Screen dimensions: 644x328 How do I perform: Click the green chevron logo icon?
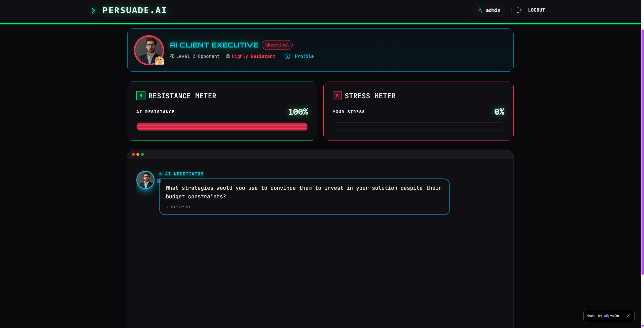point(94,11)
